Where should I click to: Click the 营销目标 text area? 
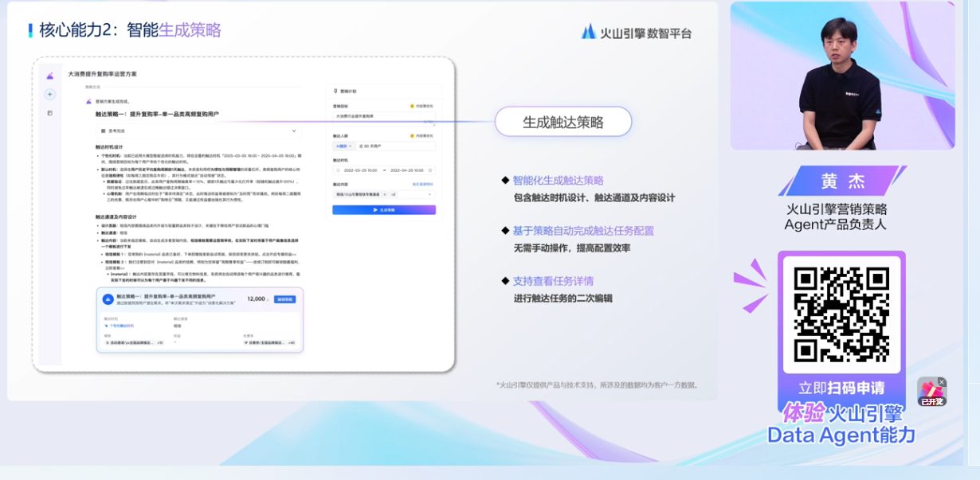point(384,119)
